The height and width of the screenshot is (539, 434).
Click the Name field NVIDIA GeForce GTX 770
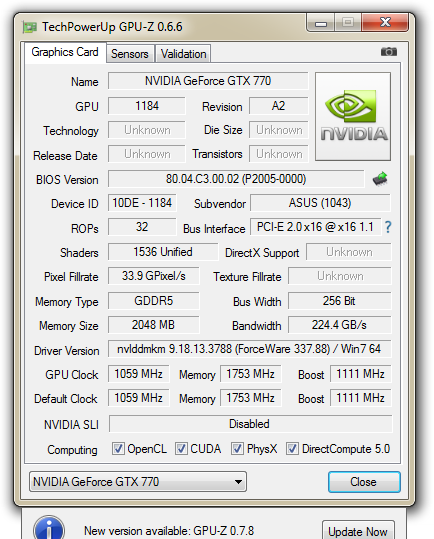coord(208,81)
